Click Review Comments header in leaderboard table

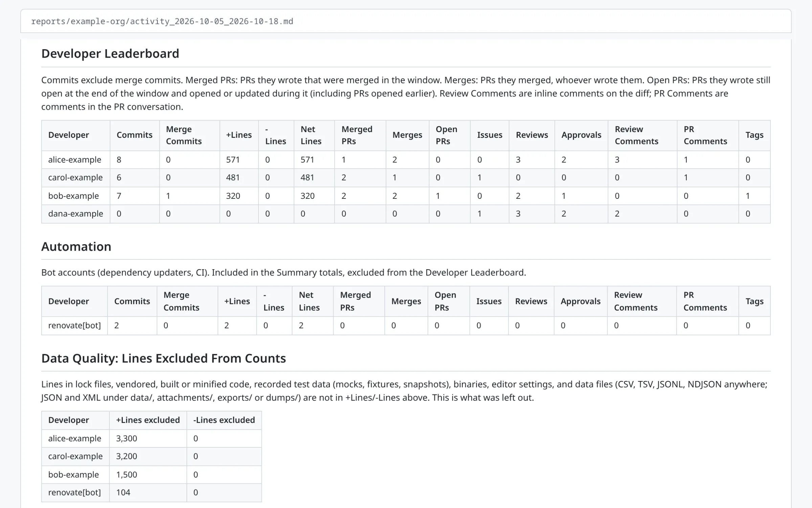tap(636, 135)
